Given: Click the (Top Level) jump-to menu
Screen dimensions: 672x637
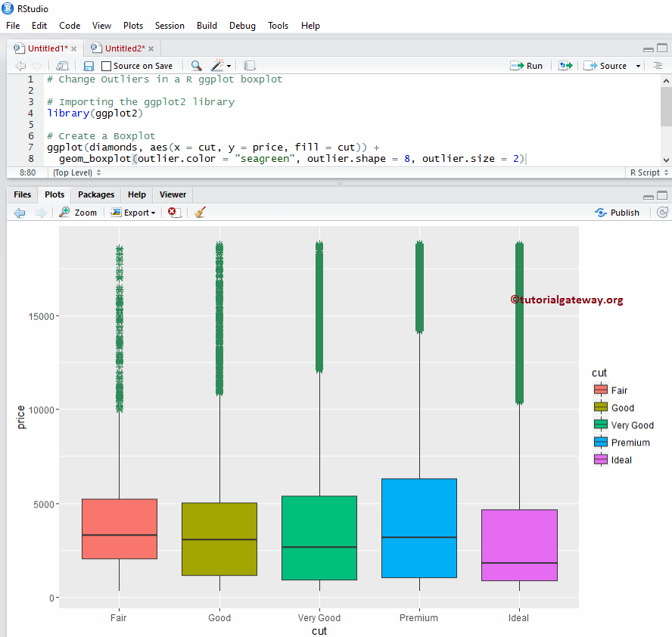Looking at the screenshot, I should click(x=73, y=172).
